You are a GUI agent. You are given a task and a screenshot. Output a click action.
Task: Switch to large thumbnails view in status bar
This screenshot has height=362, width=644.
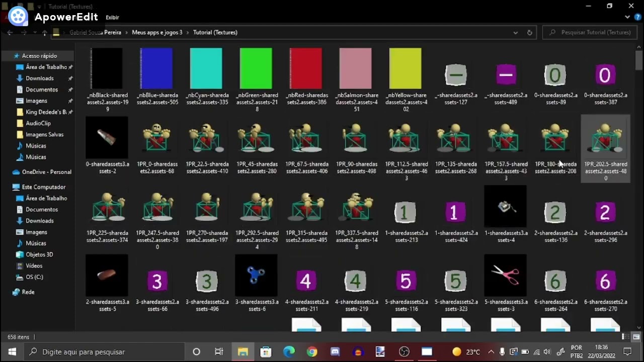[637, 337]
